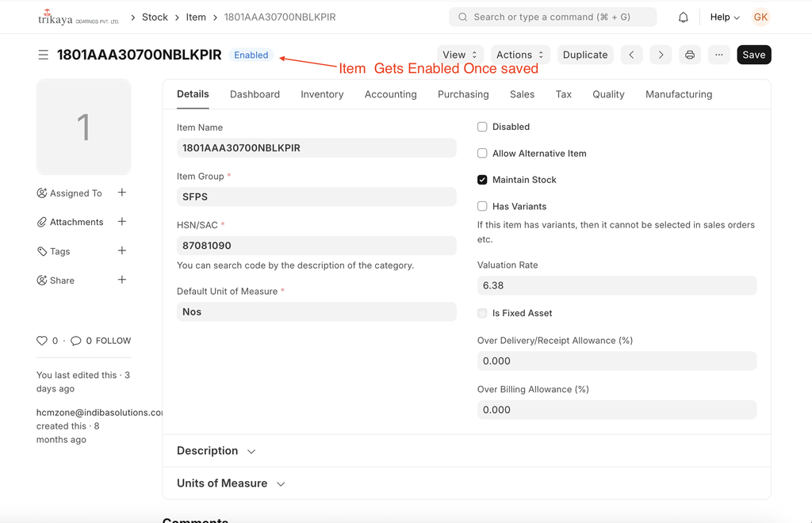This screenshot has width=812, height=523.
Task: Toggle the Is Fixed Asset checkbox
Action: pos(482,313)
